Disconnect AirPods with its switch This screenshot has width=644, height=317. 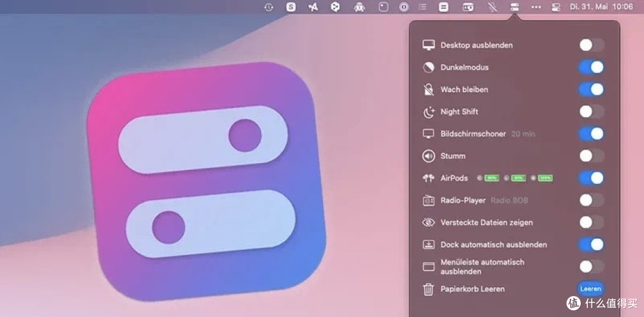(592, 178)
